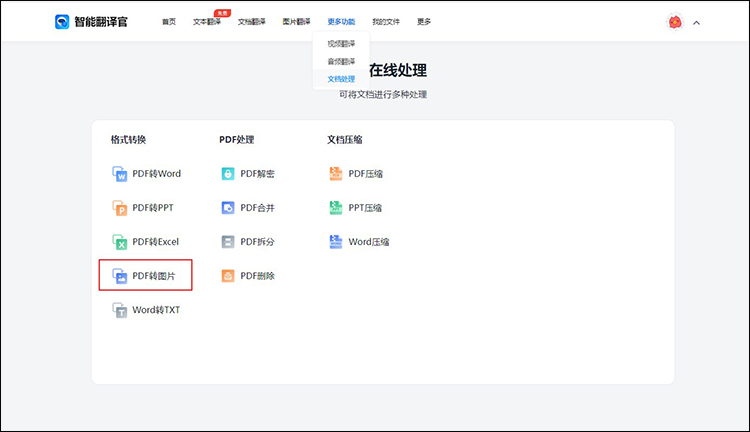Open the PDF解密 link
The width and height of the screenshot is (750, 432).
point(257,174)
